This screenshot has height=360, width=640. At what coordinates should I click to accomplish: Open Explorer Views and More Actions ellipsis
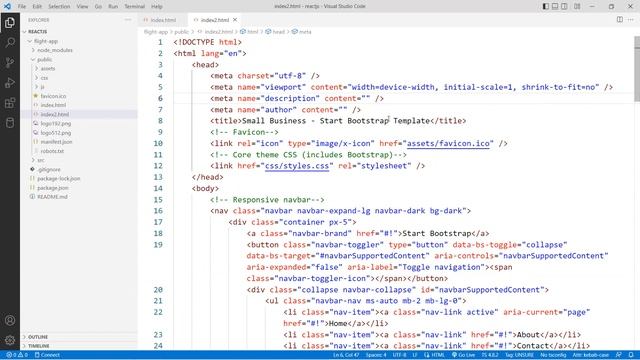tap(128, 20)
